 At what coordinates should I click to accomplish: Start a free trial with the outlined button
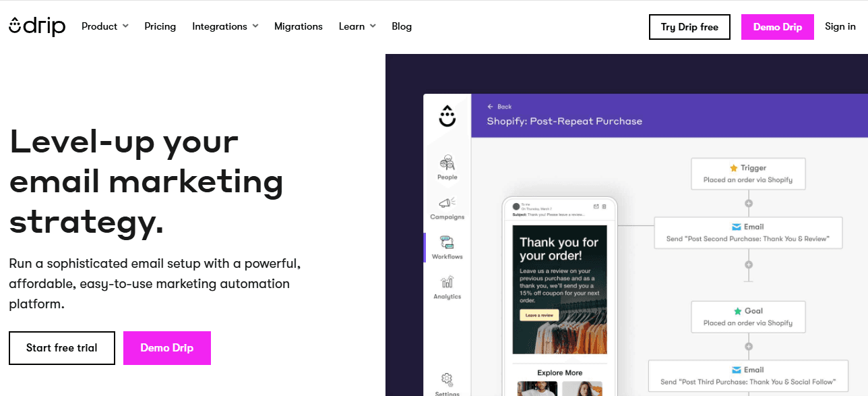click(x=61, y=347)
